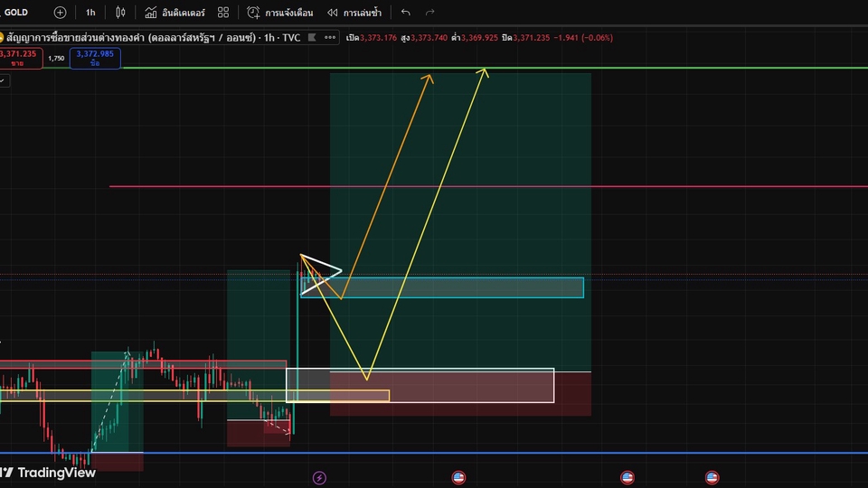This screenshot has height=488, width=868.
Task: Open the three-dot more menu beside the symbol title
Action: [331, 38]
